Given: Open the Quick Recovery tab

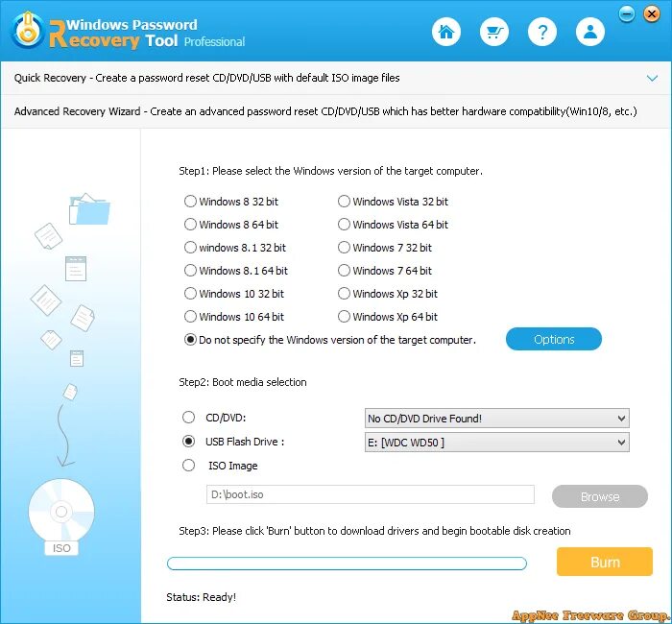Looking at the screenshot, I should [x=336, y=78].
